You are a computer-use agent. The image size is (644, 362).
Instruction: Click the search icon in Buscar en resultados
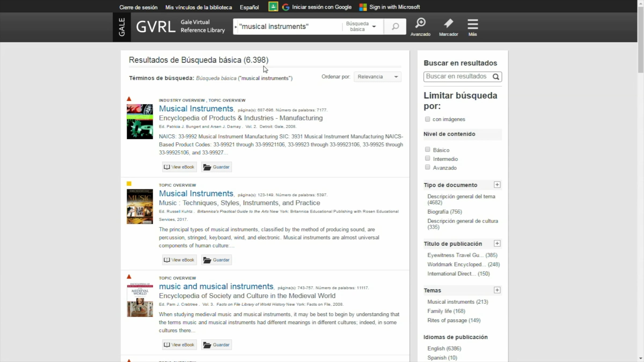pos(496,77)
